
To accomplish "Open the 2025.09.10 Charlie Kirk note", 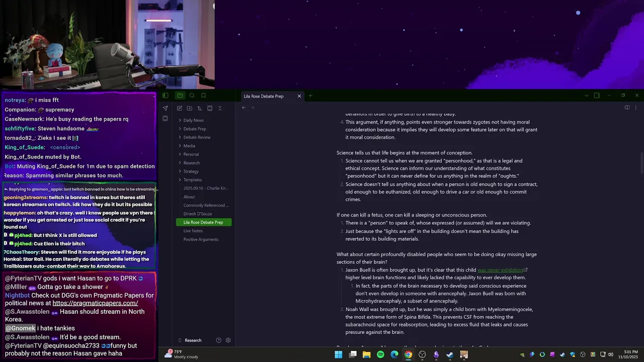I will click(203, 188).
